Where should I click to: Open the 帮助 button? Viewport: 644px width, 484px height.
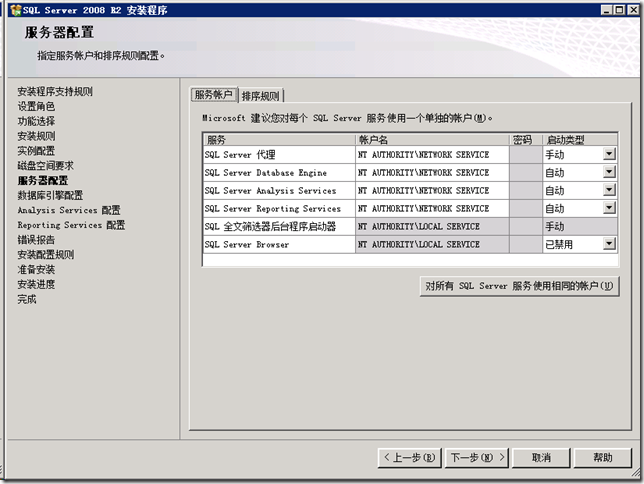pos(603,457)
